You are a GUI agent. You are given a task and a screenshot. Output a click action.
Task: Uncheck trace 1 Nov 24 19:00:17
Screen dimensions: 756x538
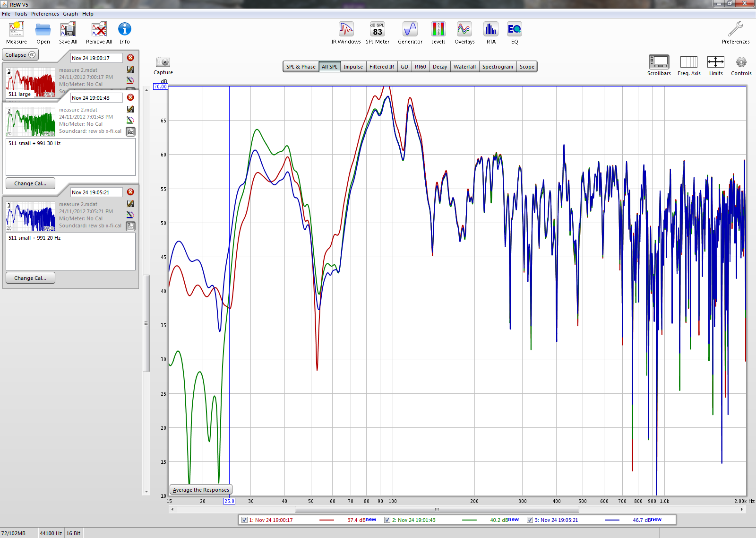tap(244, 520)
